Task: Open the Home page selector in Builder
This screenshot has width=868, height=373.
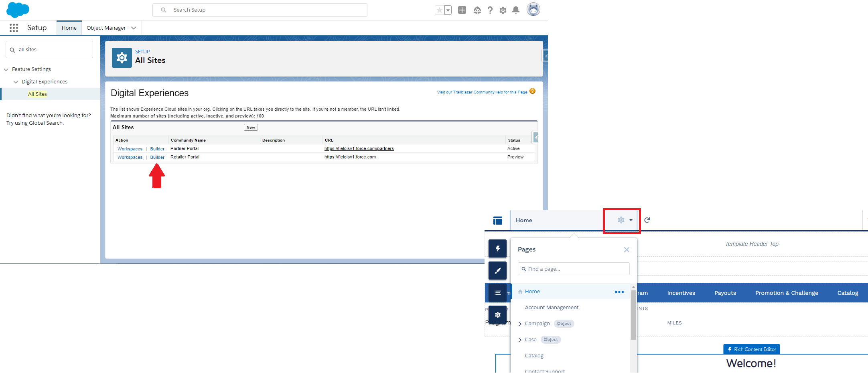Action: pyautogui.click(x=557, y=220)
